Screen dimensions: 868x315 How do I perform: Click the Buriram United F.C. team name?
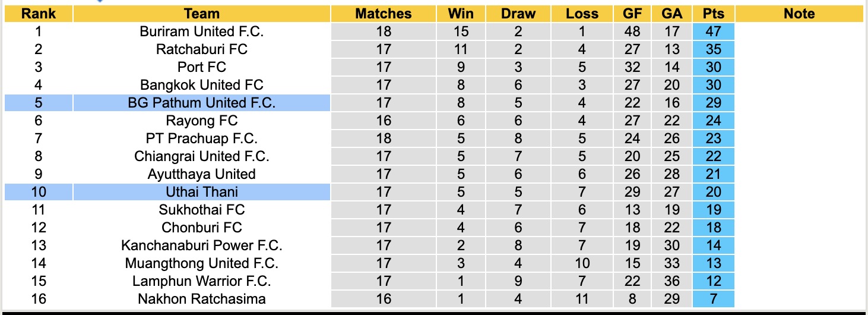point(201,31)
